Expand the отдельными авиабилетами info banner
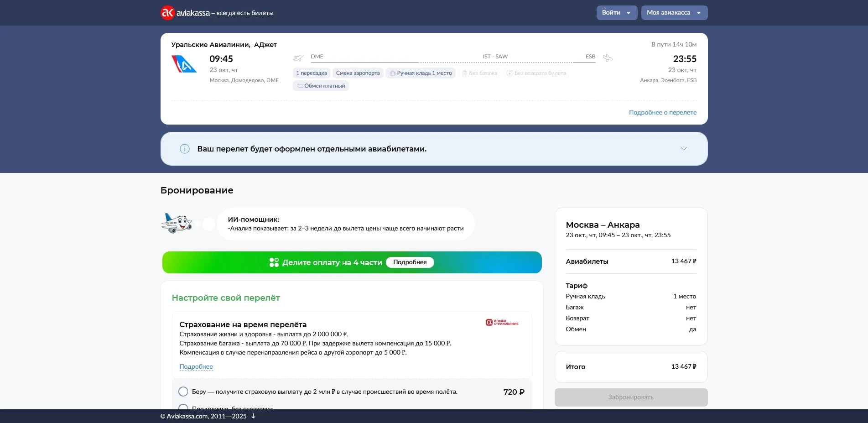This screenshot has width=868, height=423. 683,149
